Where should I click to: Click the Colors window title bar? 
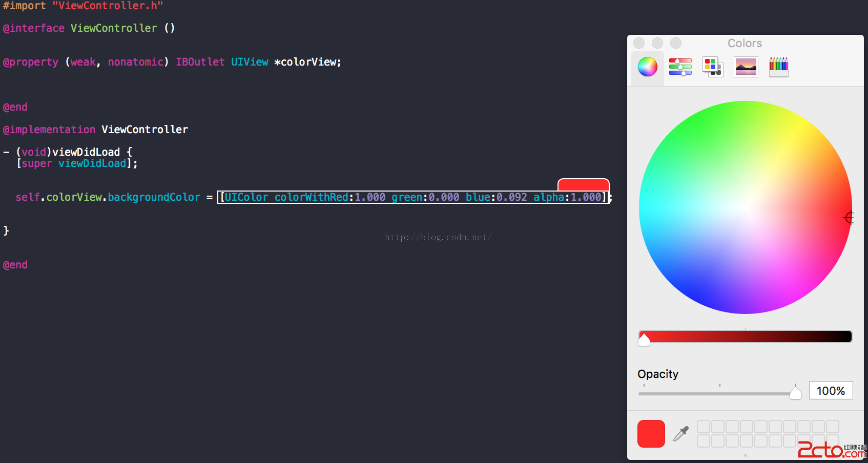745,44
